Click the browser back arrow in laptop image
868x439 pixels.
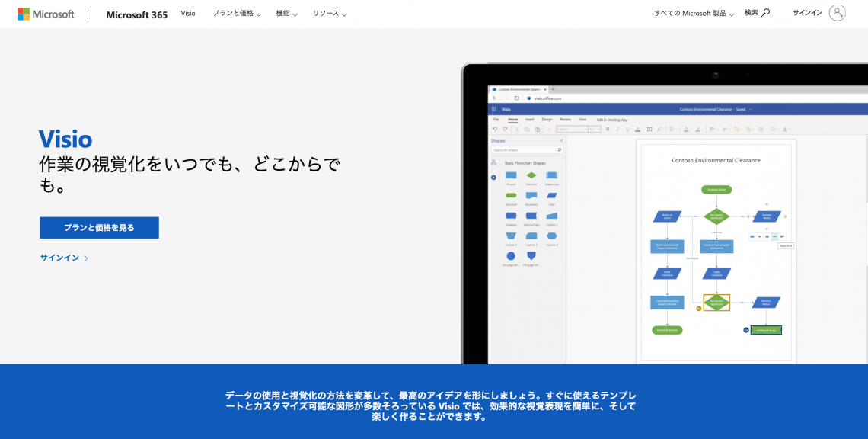point(495,98)
